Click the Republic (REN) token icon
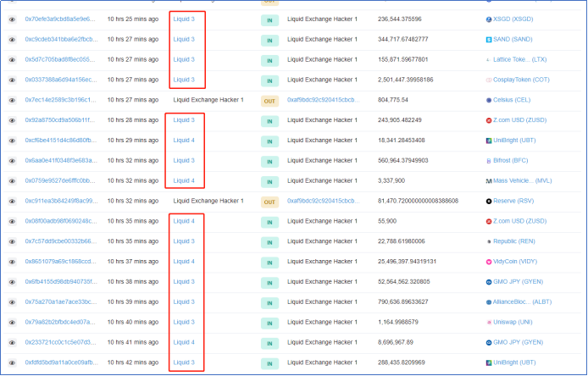This screenshot has width=588, height=376. coord(489,241)
